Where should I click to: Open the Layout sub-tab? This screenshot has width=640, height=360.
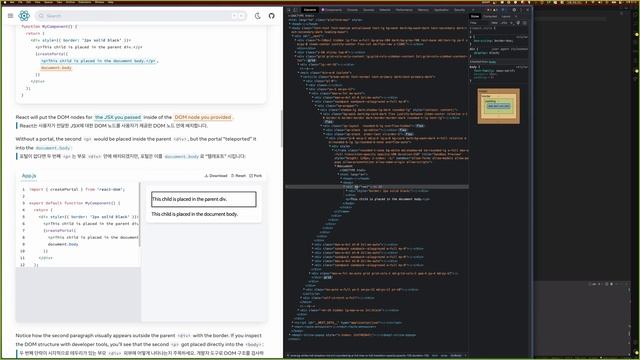coord(506,16)
